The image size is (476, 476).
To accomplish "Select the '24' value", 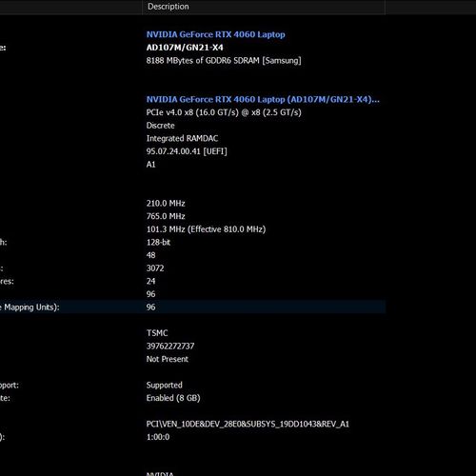I will 151,282.
